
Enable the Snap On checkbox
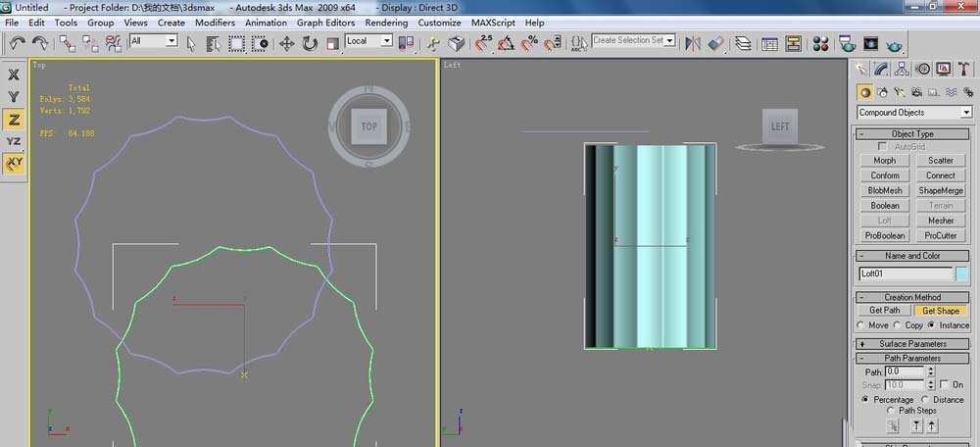[x=944, y=384]
